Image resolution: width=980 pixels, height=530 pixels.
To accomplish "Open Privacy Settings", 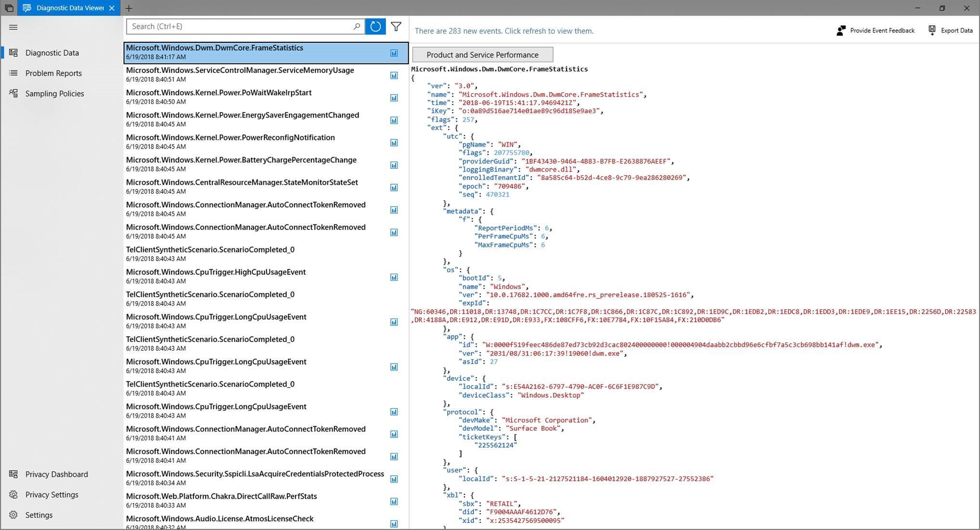I will click(52, 495).
